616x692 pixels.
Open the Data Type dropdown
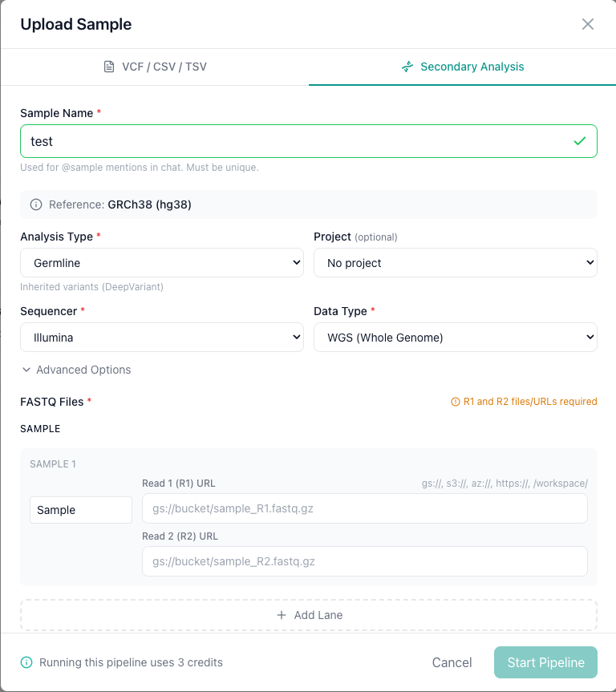coord(455,338)
